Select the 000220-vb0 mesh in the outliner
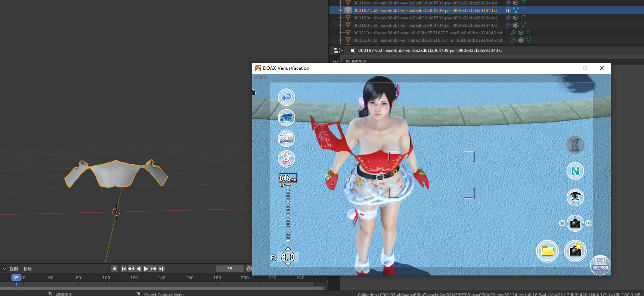 click(x=428, y=40)
